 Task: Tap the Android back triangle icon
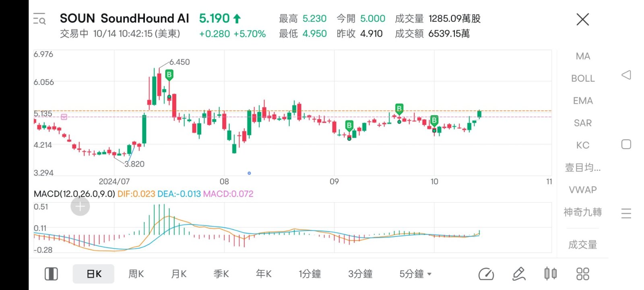626,75
